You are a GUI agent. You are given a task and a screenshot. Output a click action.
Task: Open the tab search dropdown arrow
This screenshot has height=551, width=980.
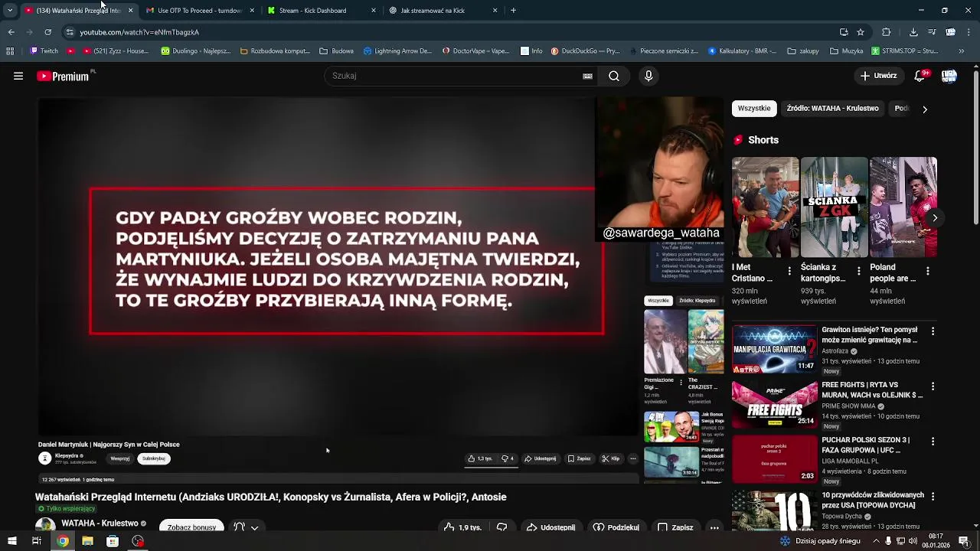[10, 11]
